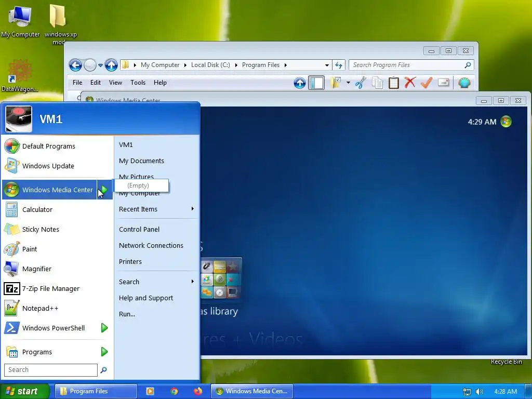Open the folder options dropdown arrow in toolbar
The image size is (532, 399).
[x=348, y=83]
